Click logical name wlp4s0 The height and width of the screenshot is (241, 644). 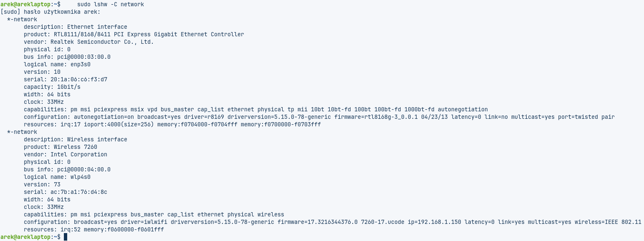point(81,177)
